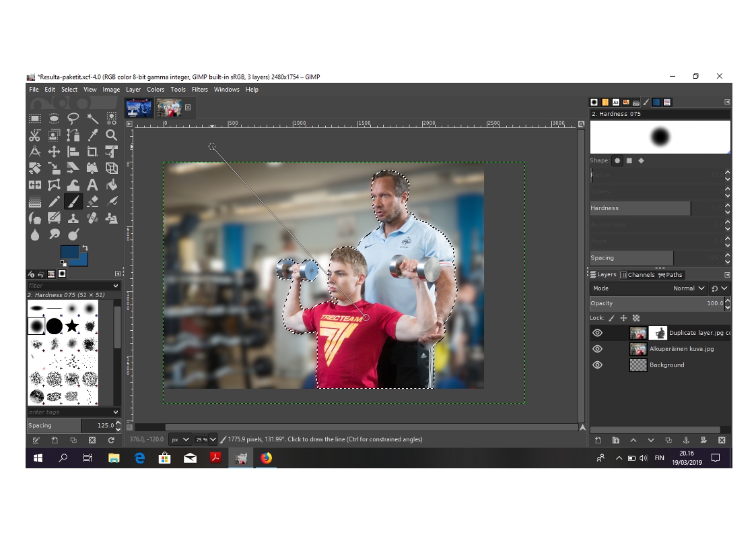Click the Hardness slider in brush editor
Image resolution: width=756 pixels, height=535 pixels.
click(x=640, y=208)
